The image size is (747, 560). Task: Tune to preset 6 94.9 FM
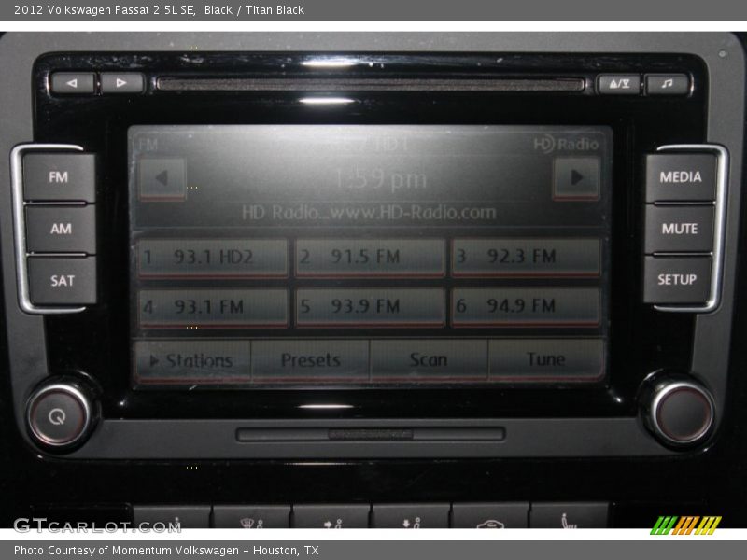(526, 306)
